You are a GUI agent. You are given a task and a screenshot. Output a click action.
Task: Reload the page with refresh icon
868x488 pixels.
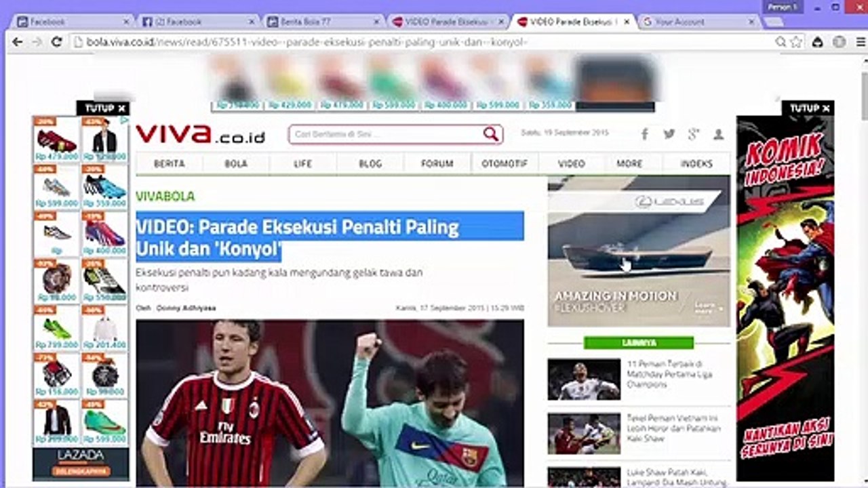[57, 42]
